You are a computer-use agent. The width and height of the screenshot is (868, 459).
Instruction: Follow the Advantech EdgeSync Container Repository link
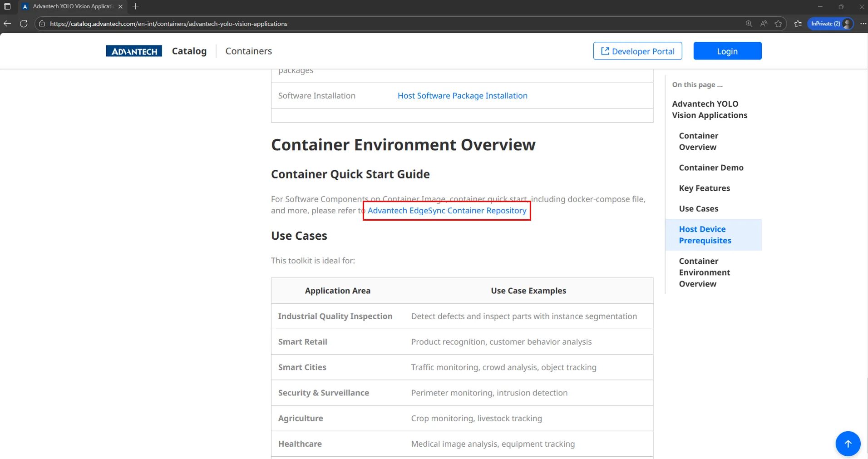click(447, 211)
